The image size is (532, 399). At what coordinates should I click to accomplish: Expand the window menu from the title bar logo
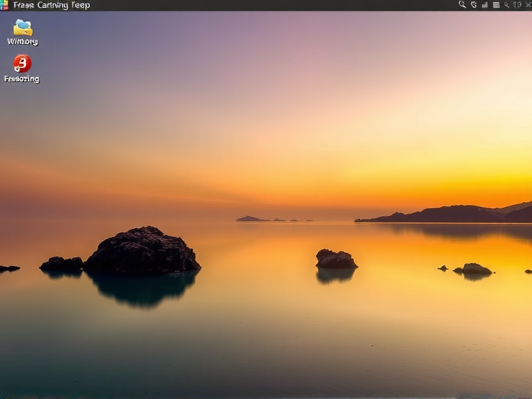point(5,5)
